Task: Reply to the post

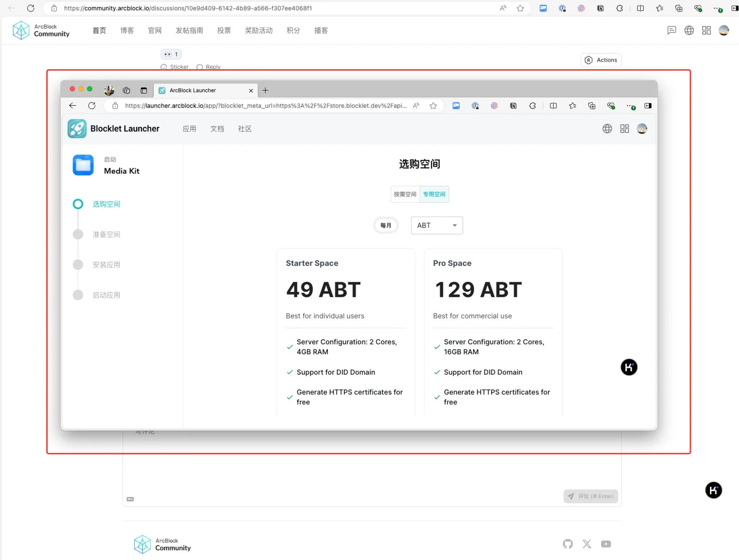Action: tap(208, 67)
